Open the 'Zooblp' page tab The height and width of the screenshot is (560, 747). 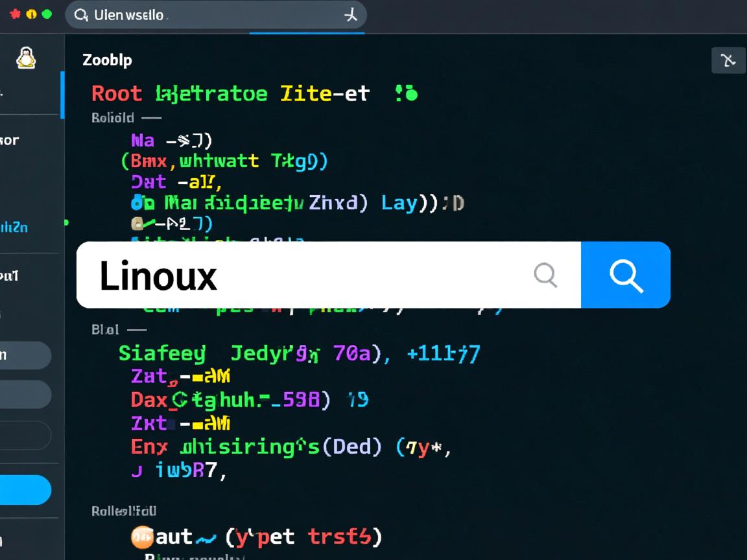(x=107, y=60)
